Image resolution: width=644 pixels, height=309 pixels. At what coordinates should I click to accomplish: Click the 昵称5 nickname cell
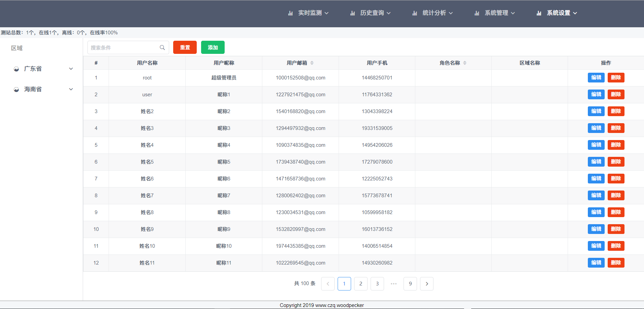pos(224,162)
